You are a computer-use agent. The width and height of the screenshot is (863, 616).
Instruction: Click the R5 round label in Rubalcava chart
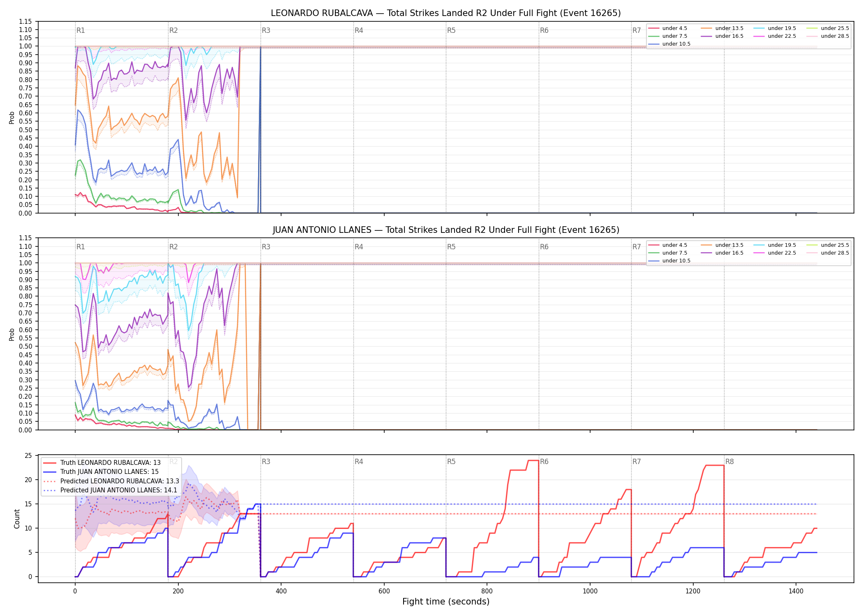pos(451,30)
